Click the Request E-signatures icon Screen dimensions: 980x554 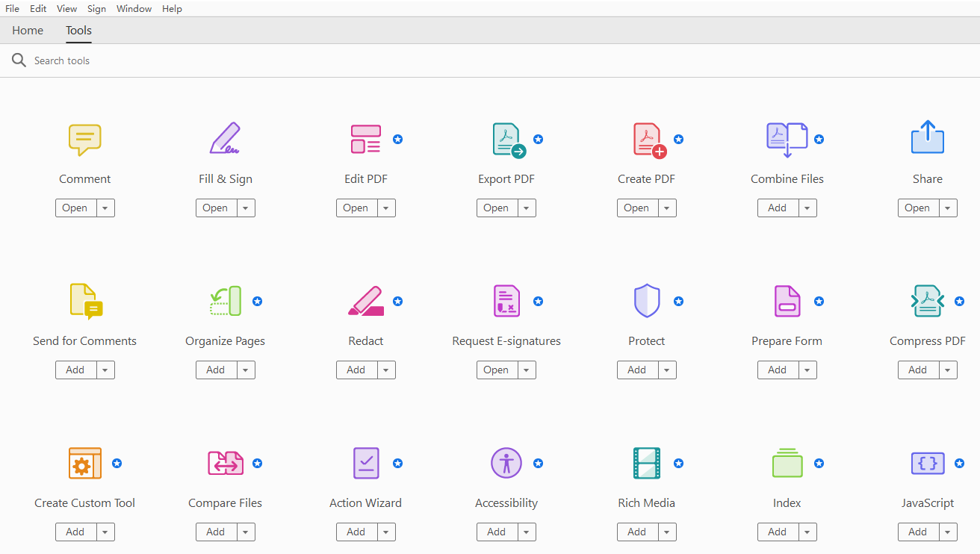click(506, 301)
